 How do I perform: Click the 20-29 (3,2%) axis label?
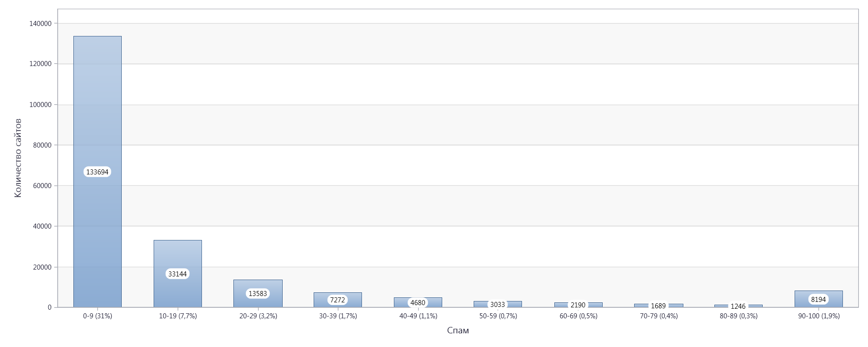pos(258,316)
